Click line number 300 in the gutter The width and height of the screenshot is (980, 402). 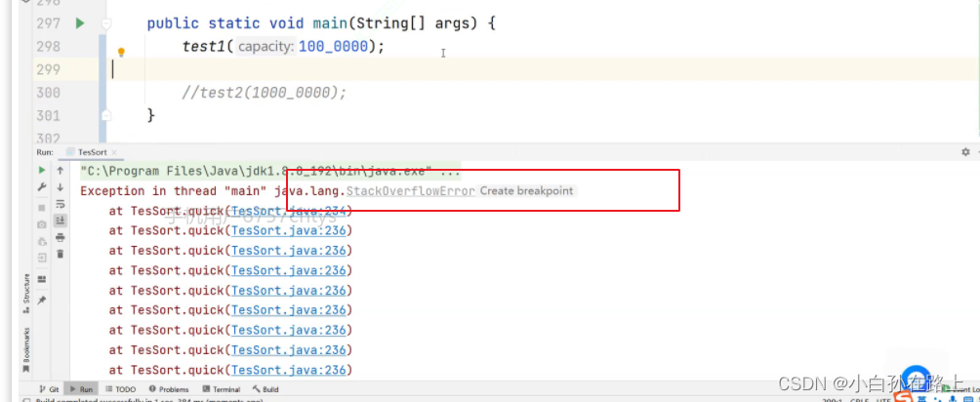click(x=48, y=93)
